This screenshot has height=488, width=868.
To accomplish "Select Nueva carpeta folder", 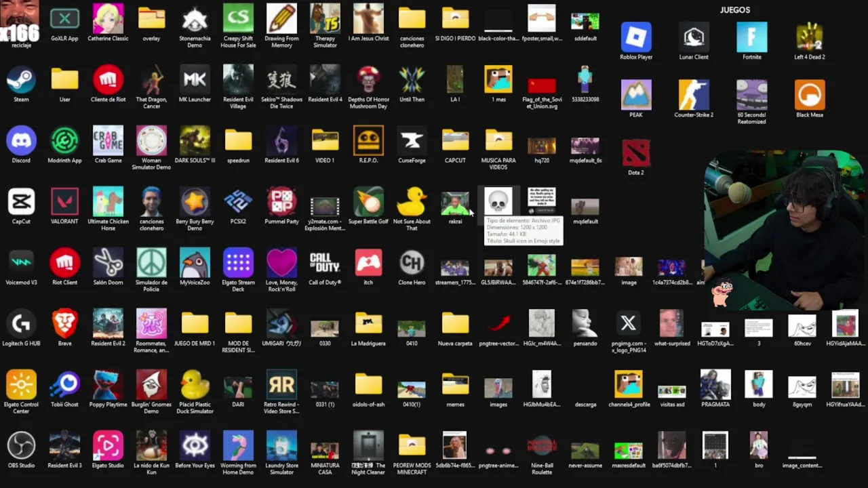I will tap(455, 324).
